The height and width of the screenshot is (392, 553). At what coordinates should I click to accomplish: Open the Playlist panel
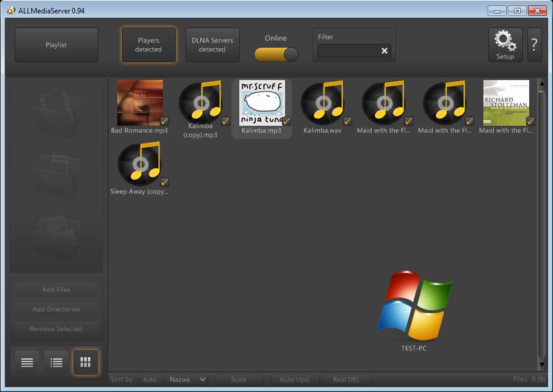(x=56, y=45)
